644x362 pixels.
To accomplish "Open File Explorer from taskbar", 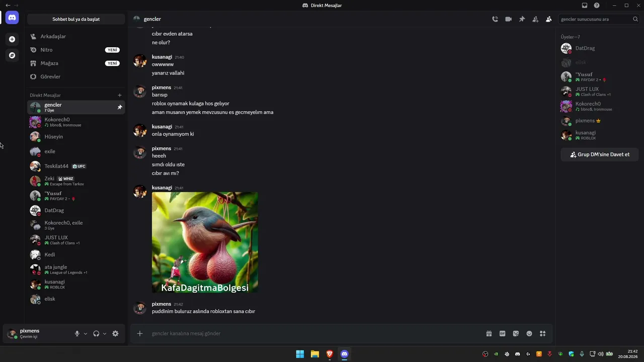I will coord(315,354).
